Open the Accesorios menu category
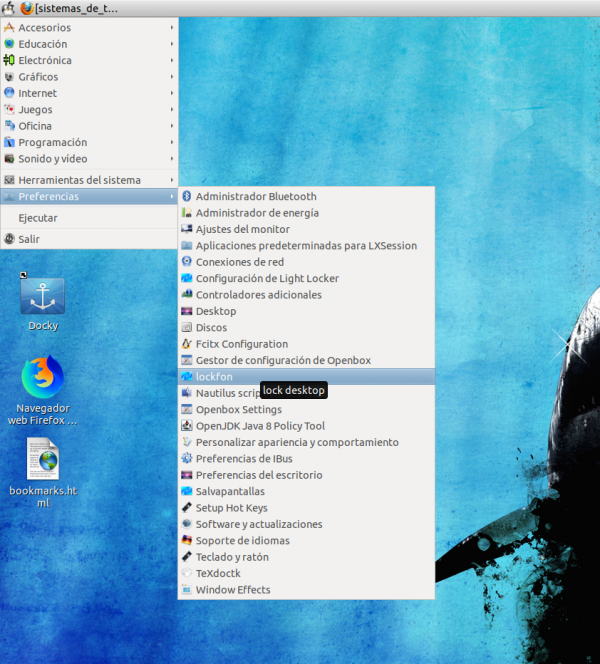 89,28
